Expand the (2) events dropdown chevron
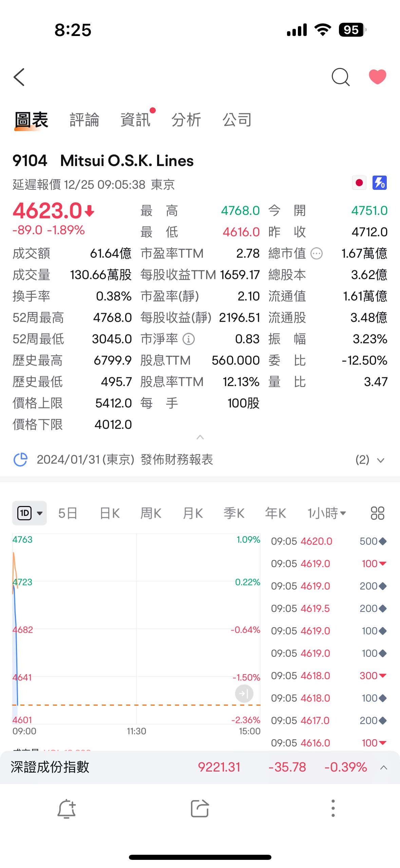The image size is (400, 868). [381, 460]
